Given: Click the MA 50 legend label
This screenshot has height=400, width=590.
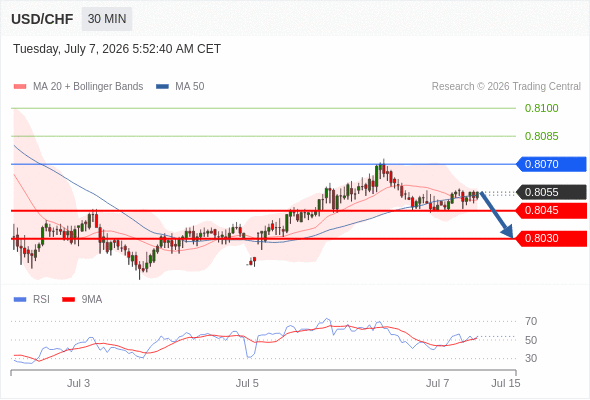Looking at the screenshot, I should coord(190,87).
